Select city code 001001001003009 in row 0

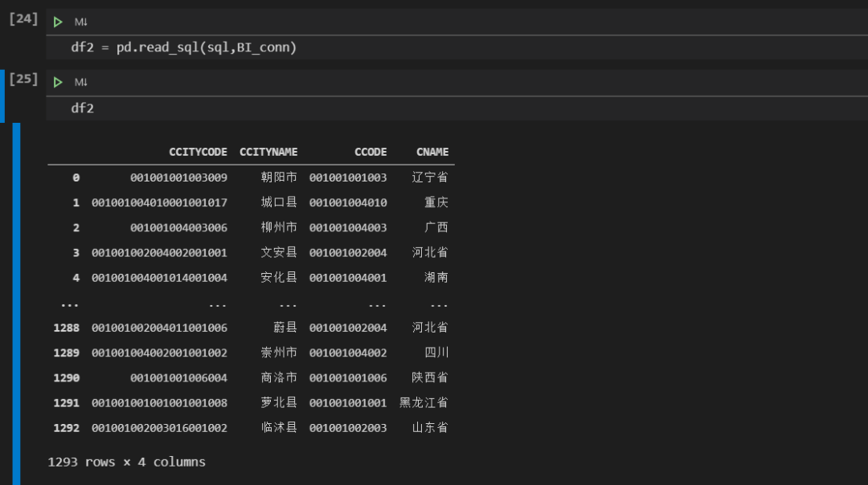click(178, 177)
